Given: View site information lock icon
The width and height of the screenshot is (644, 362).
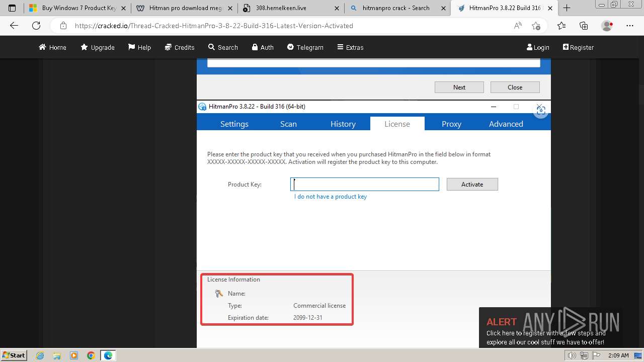Looking at the screenshot, I should 63,26.
